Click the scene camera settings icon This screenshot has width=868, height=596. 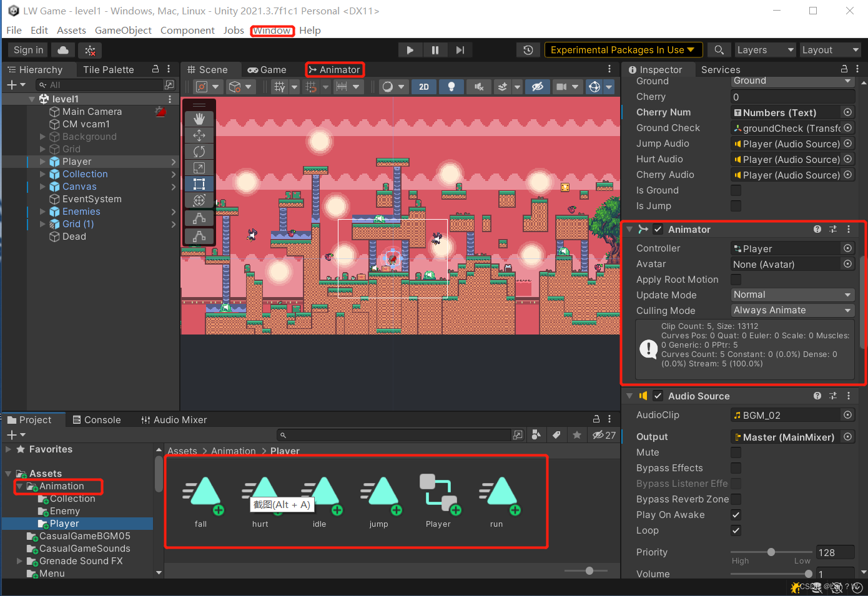[x=561, y=87]
